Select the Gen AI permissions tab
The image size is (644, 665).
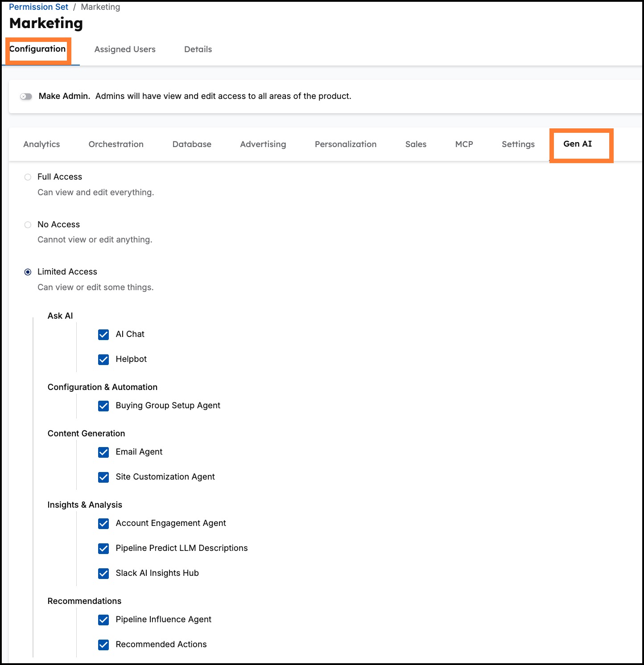(578, 144)
